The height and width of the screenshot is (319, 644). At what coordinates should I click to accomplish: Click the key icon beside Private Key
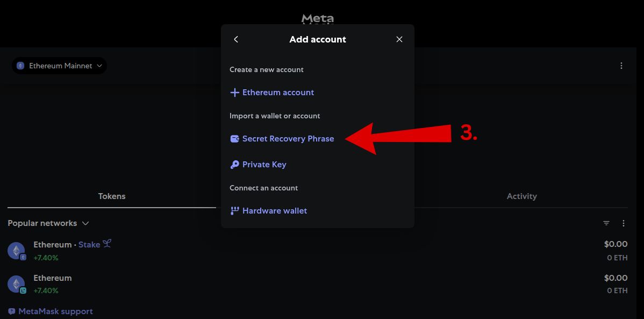point(234,164)
